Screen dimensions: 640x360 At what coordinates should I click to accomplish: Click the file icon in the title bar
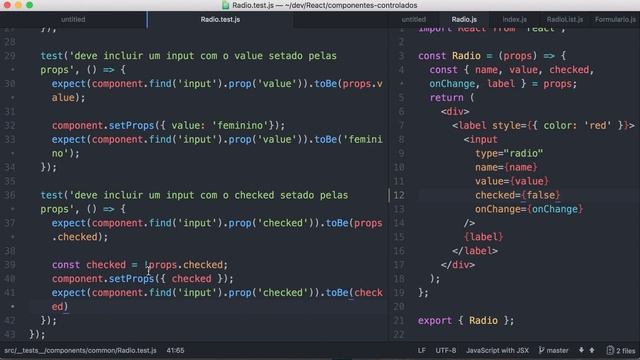click(225, 5)
